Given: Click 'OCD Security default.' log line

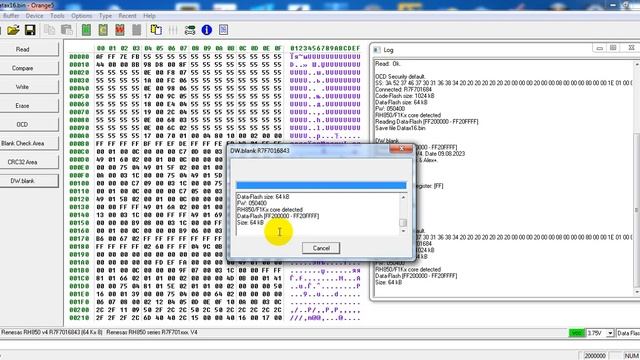Looking at the screenshot, I should 400,77.
